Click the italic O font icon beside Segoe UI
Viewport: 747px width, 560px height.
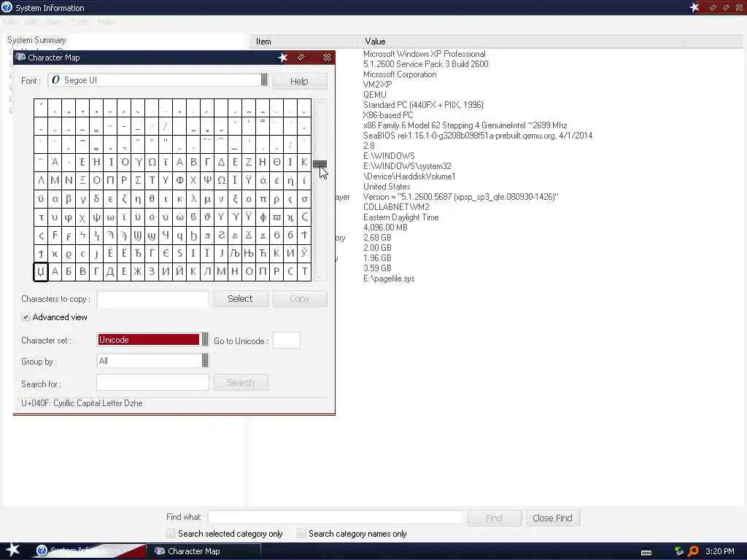tap(55, 80)
